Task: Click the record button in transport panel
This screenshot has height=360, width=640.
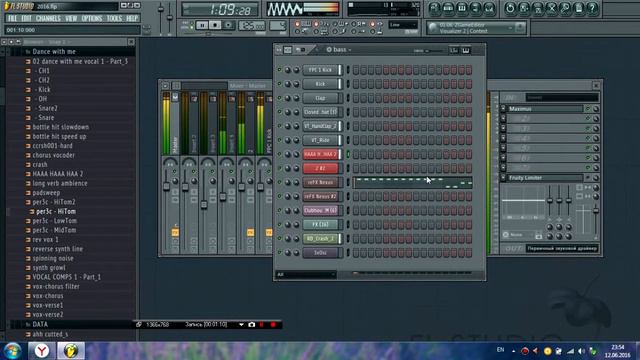Action: coord(228,25)
